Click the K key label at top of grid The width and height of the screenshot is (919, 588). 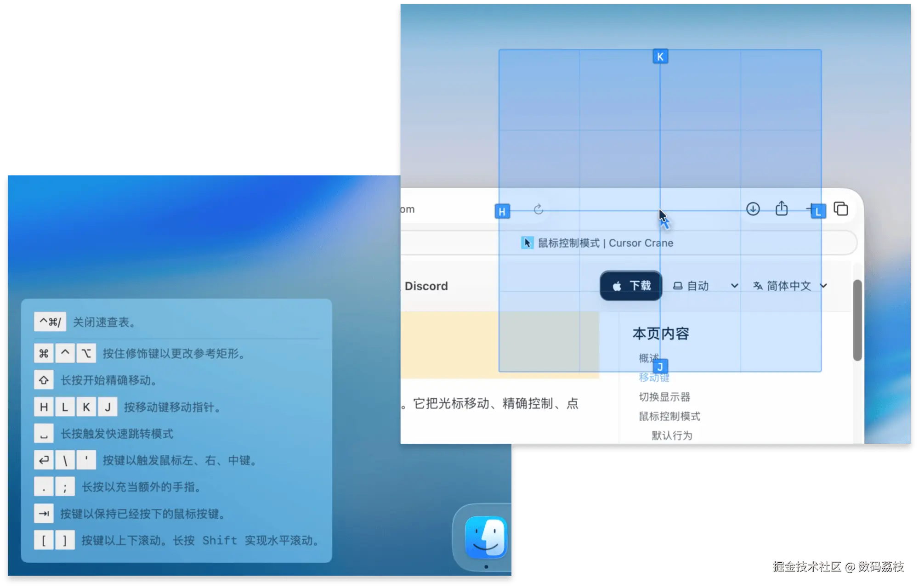660,57
